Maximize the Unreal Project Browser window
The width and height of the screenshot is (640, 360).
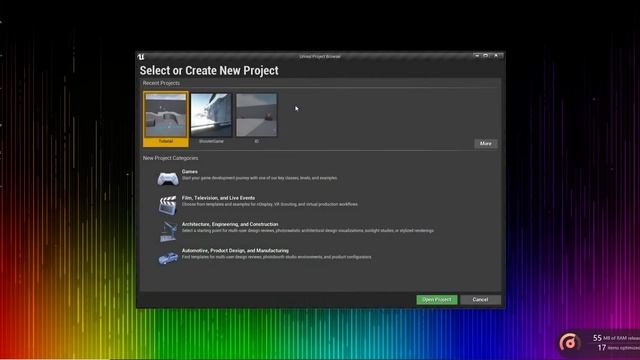point(486,56)
